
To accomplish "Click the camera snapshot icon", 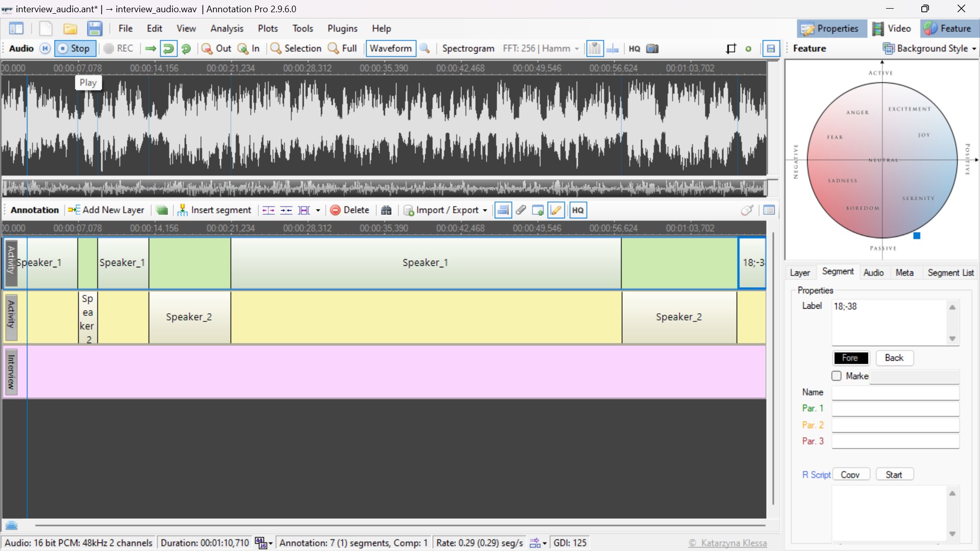I will (x=652, y=48).
